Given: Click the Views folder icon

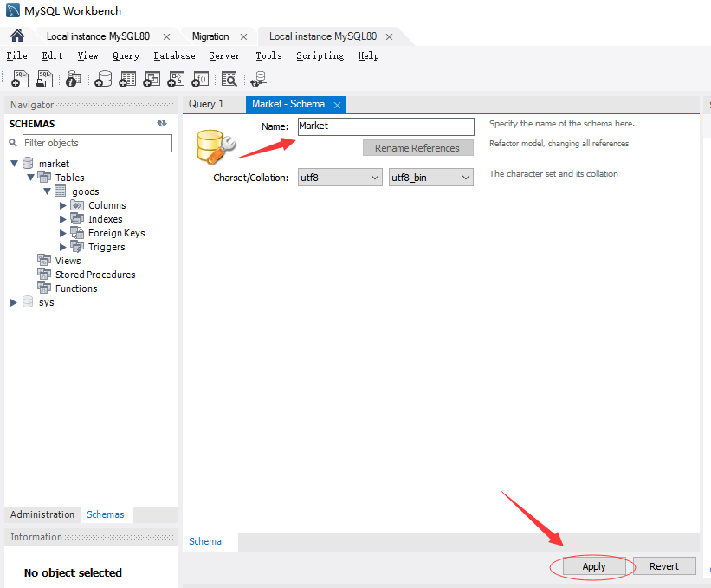Looking at the screenshot, I should 44,260.
